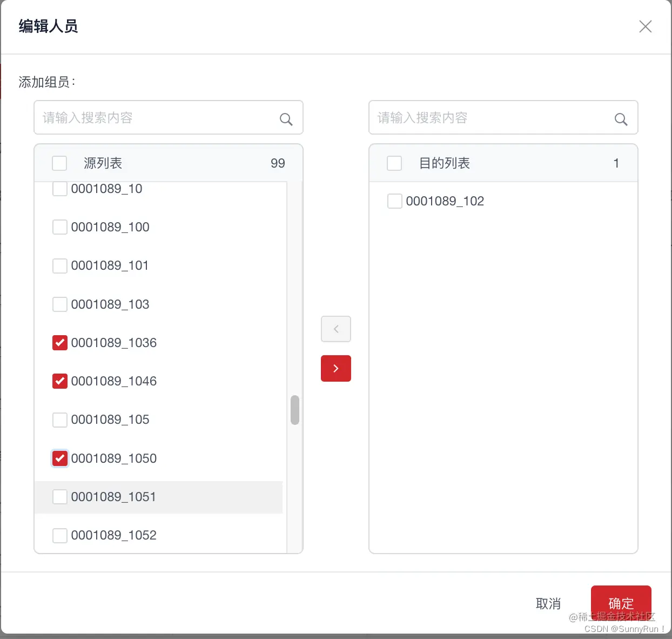Click the 目的列表 header label
This screenshot has height=639, width=672.
tap(445, 163)
